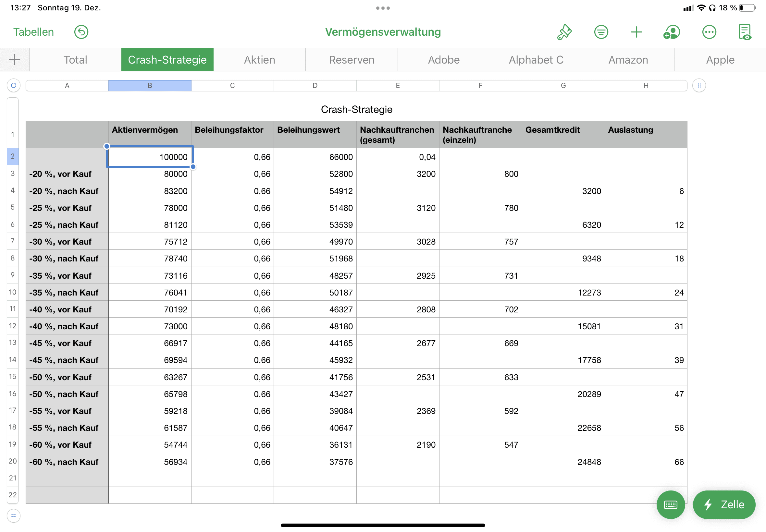Image resolution: width=766 pixels, height=532 pixels.
Task: Tap the add rows handle at bottom
Action: pyautogui.click(x=14, y=516)
